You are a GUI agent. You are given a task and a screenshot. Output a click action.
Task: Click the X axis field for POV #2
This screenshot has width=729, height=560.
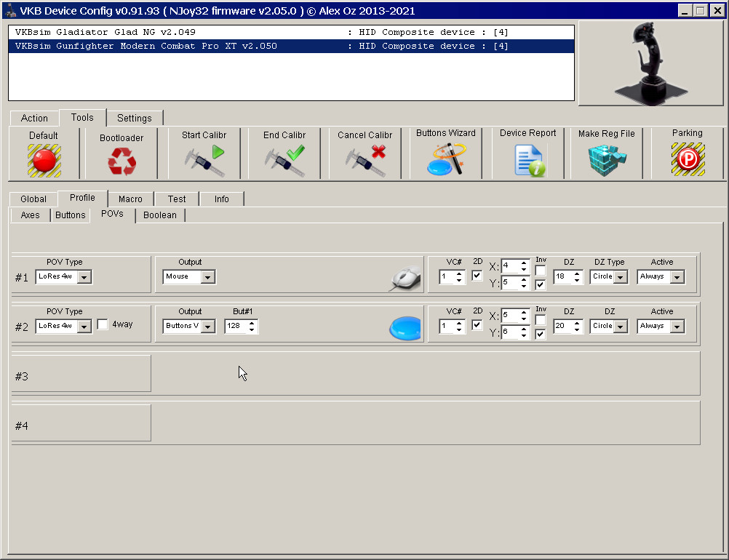point(515,316)
